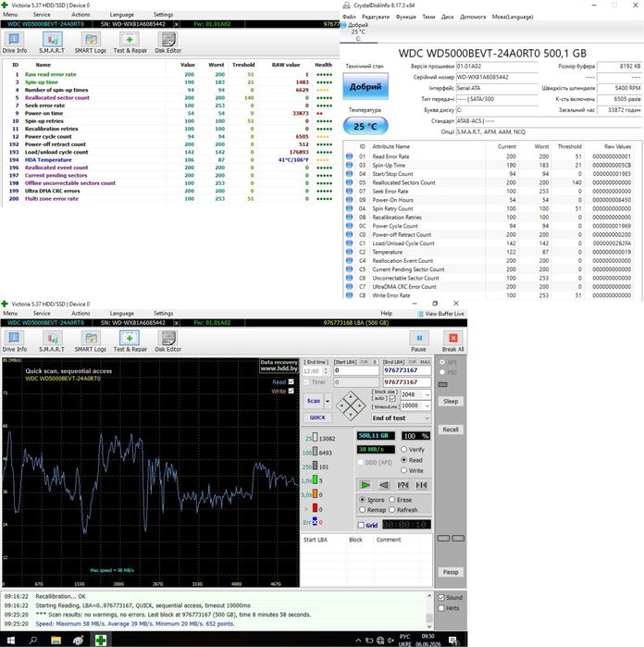Toggle View Buffer Live
Image resolution: width=644 pixels, height=647 pixels.
[x=441, y=314]
